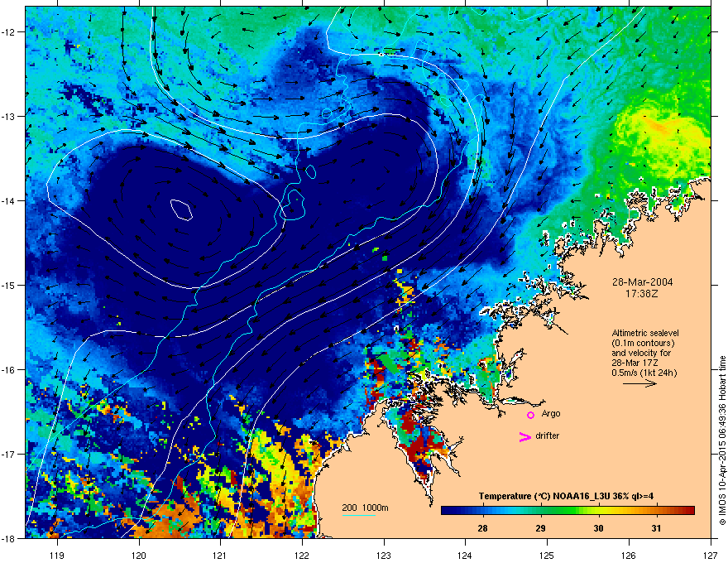Click the time label 17:38Z
Screen dimensions: 728x563
tap(642, 294)
